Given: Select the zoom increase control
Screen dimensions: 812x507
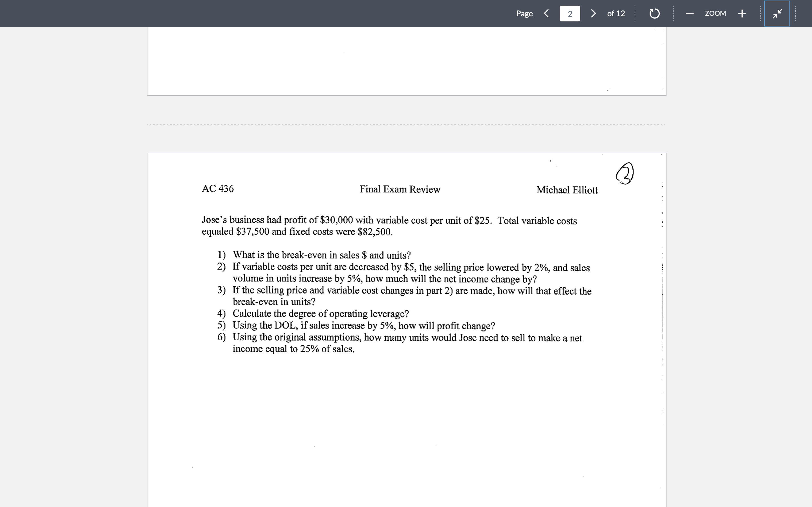Looking at the screenshot, I should click(x=742, y=14).
